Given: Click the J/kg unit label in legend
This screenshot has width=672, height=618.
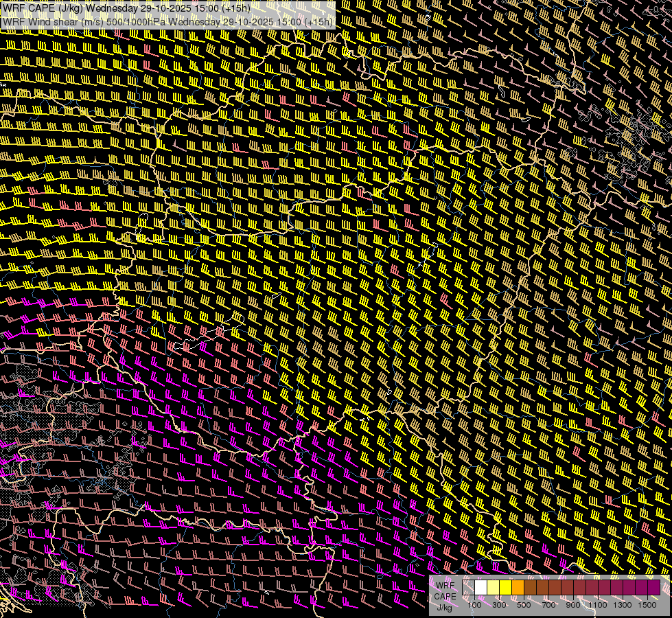Looking at the screenshot, I should (445, 608).
